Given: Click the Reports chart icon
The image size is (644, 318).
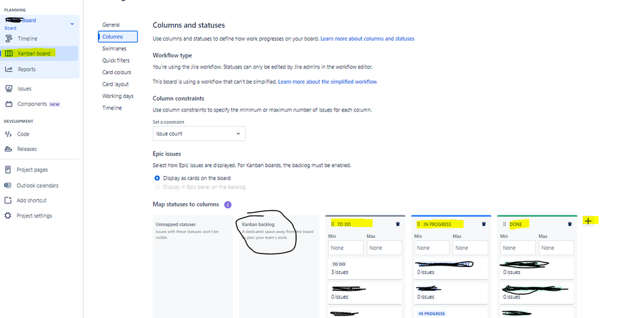Looking at the screenshot, I should tap(8, 69).
